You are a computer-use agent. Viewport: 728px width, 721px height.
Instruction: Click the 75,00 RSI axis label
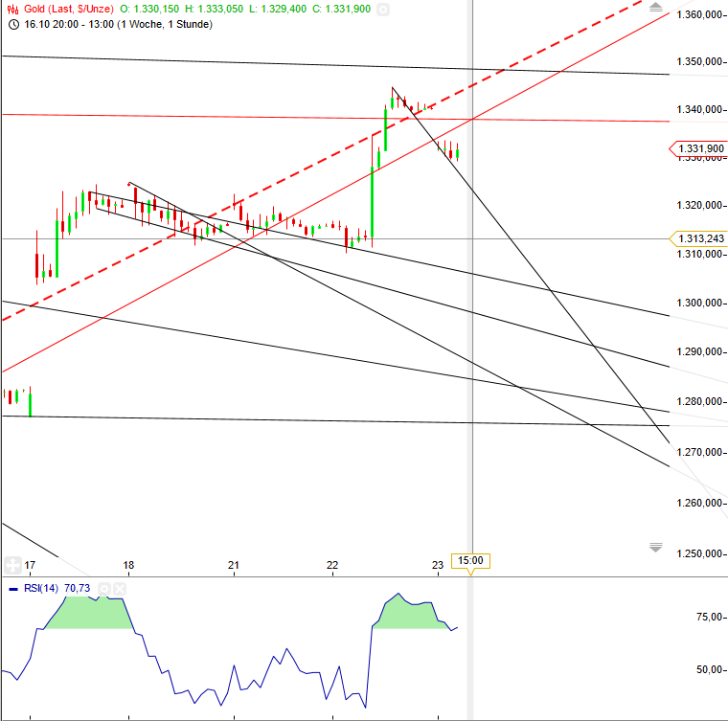click(x=710, y=617)
